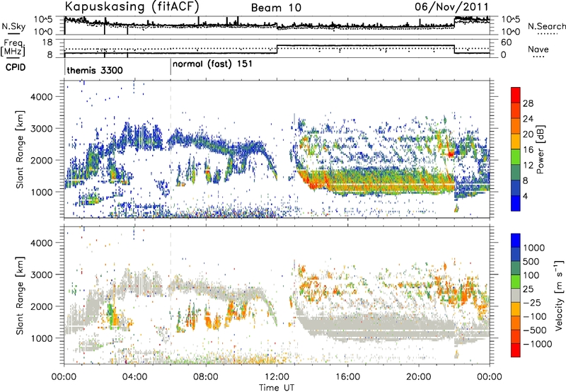Click the 'Nave' legend label

coord(538,50)
